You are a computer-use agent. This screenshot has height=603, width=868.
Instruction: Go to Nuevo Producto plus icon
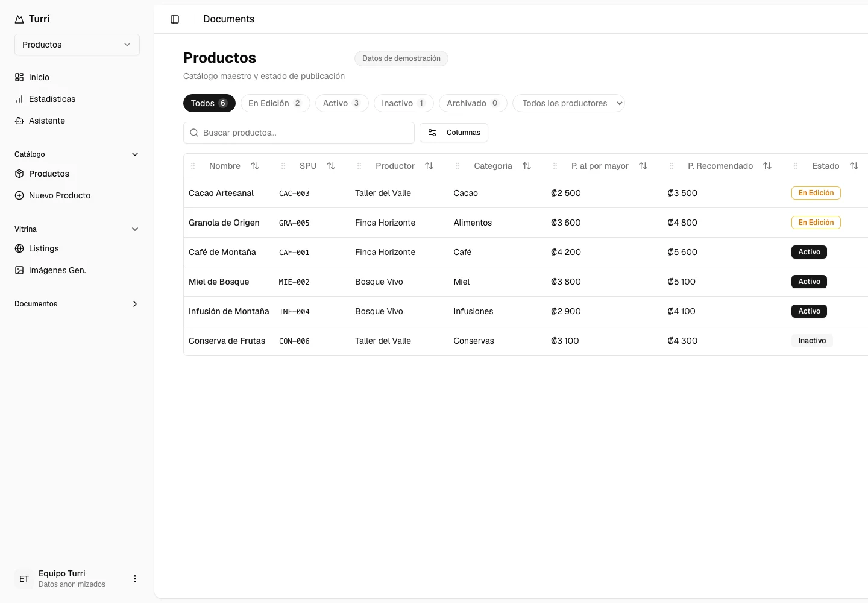coord(19,195)
